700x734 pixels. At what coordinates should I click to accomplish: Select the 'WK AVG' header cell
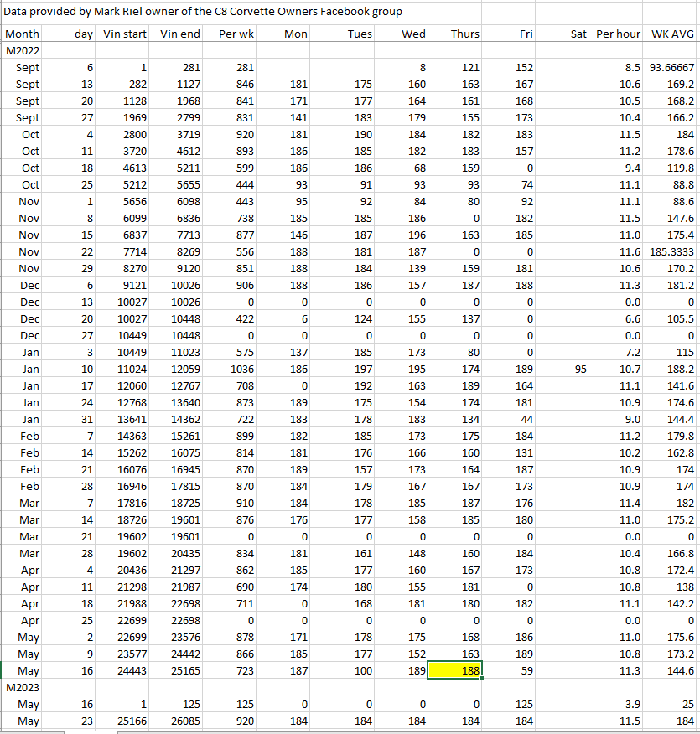point(671,34)
